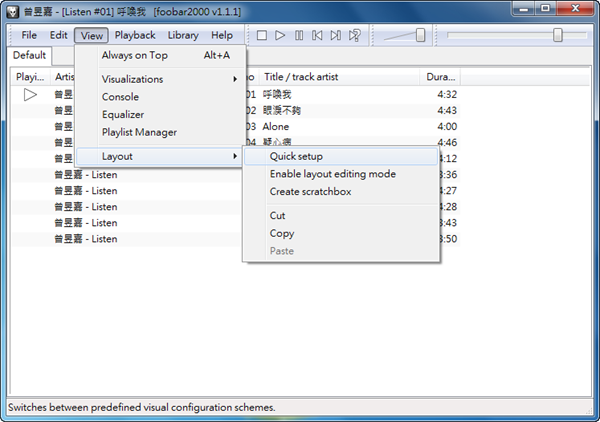Click the volume slider handle
The image size is (600, 422).
tap(420, 35)
